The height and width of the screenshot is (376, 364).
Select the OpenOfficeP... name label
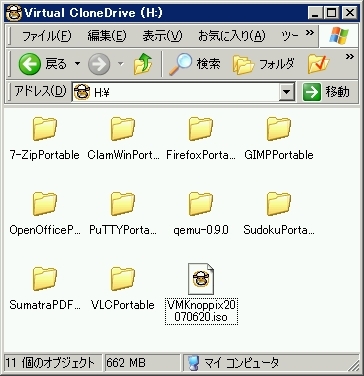coord(45,230)
